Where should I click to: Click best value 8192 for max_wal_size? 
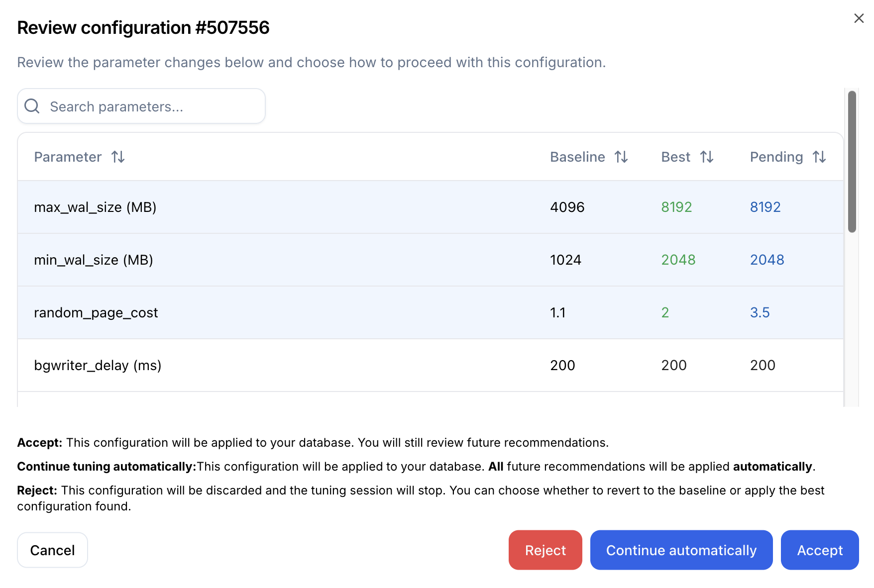tap(676, 207)
